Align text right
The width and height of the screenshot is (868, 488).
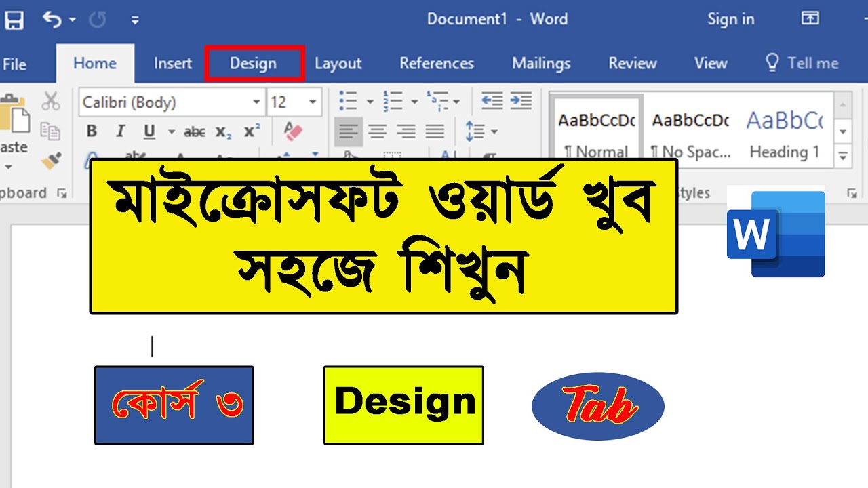(406, 131)
